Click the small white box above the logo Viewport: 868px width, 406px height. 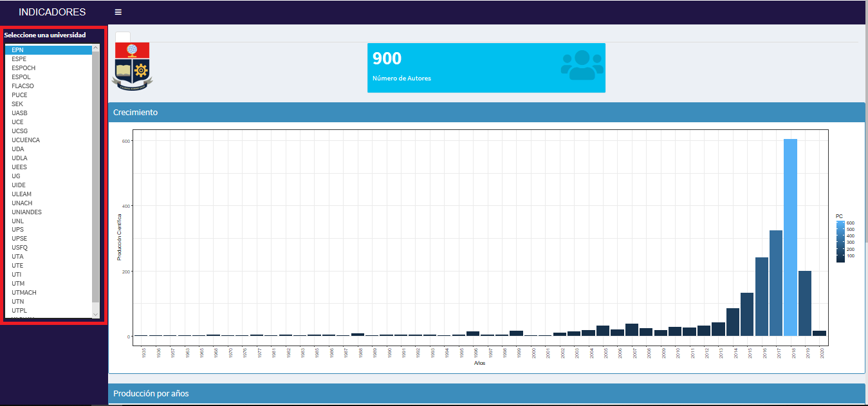click(x=123, y=37)
